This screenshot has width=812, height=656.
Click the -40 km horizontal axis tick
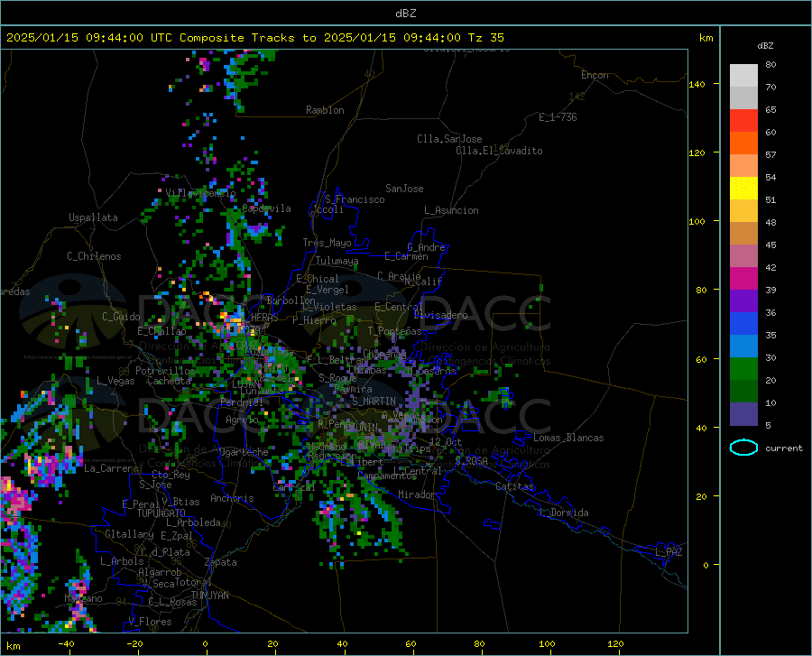pyautogui.click(x=66, y=644)
